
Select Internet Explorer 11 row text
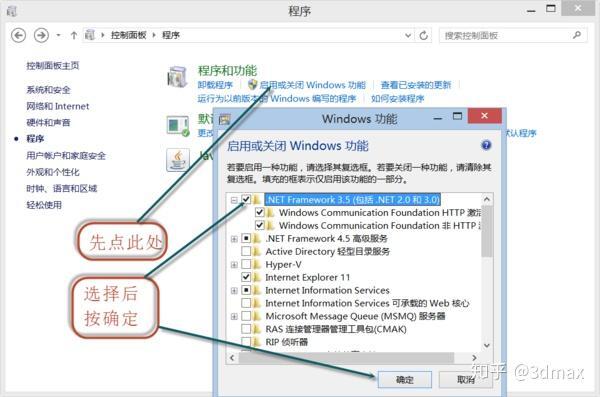tap(308, 277)
